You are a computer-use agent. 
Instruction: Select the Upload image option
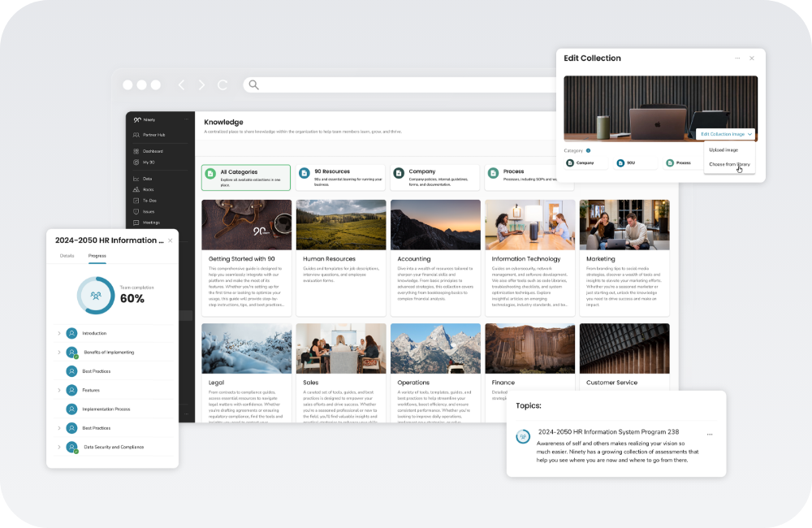pos(723,150)
